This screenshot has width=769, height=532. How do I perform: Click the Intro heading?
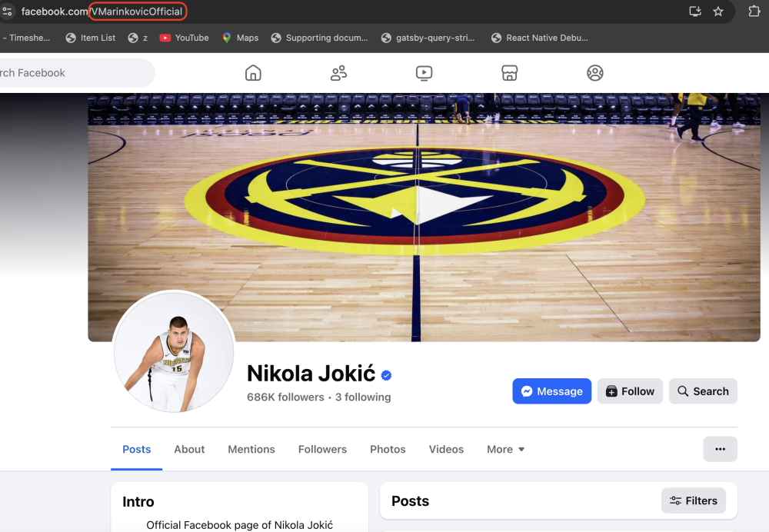138,501
